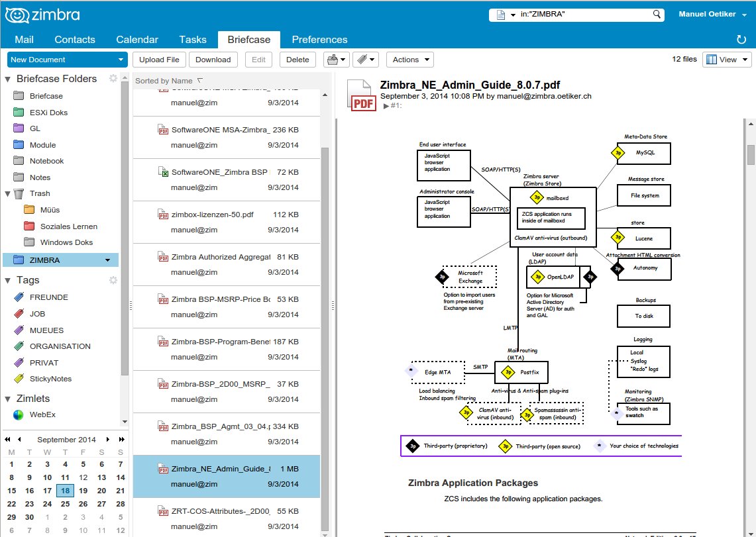Open the ZIMBRA folder dropdown arrow
The height and width of the screenshot is (537, 756).
click(107, 260)
